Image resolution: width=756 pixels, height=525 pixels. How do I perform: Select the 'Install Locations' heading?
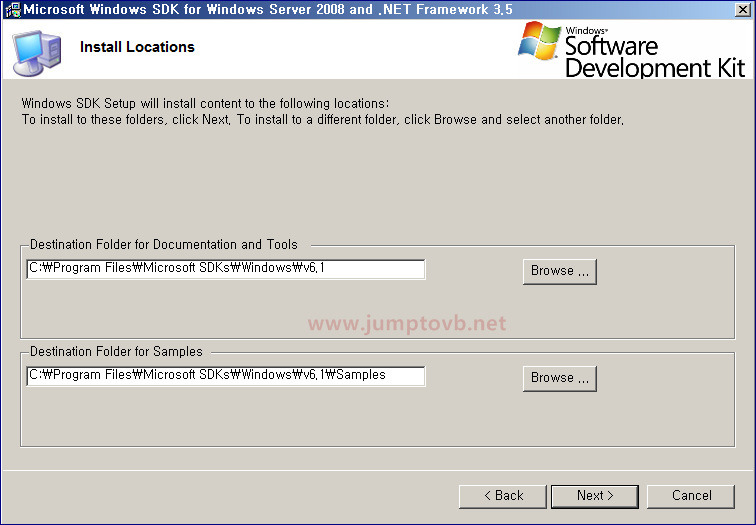pyautogui.click(x=137, y=47)
